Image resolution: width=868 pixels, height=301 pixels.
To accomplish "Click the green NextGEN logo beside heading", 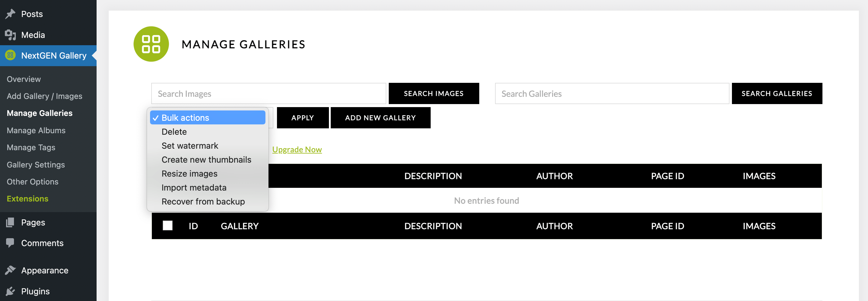I will pos(151,44).
